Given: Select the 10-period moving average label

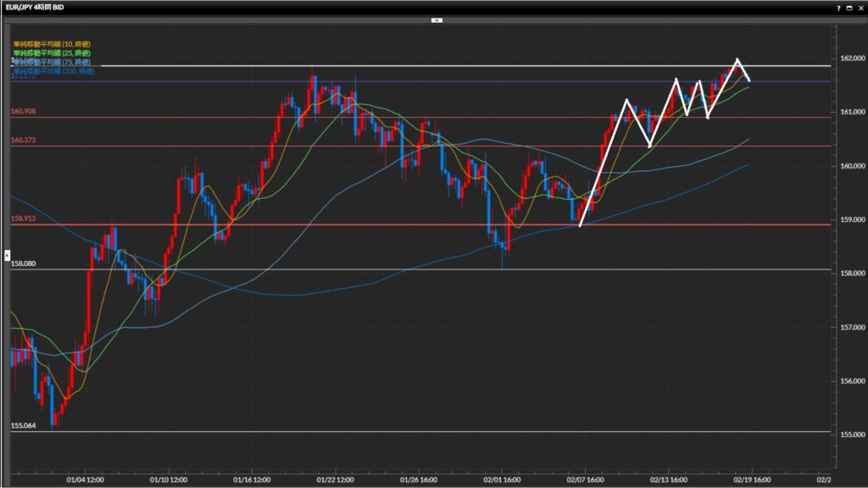Looking at the screenshot, I should (52, 44).
